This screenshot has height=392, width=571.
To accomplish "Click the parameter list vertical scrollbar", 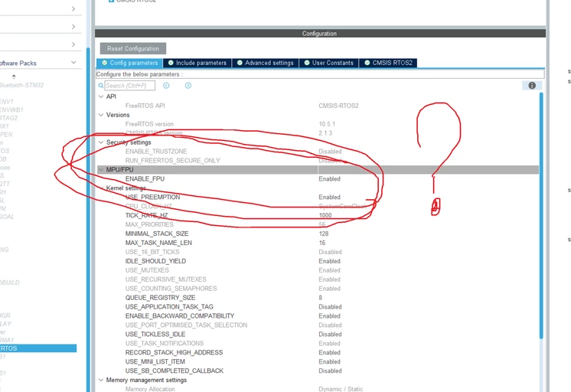I will pos(541,215).
